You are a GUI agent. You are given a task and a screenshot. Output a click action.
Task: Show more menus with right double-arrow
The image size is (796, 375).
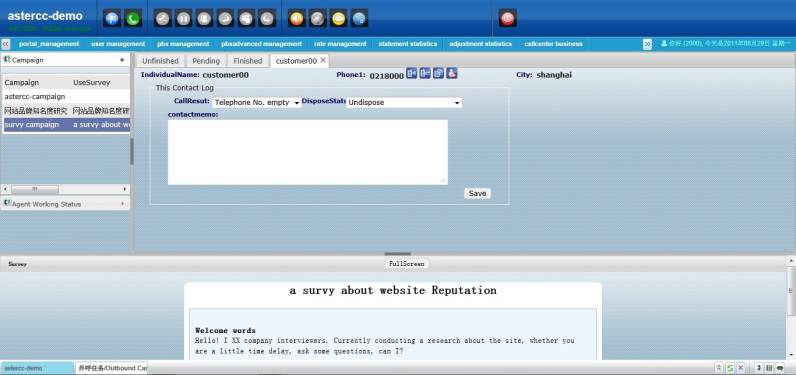[647, 44]
